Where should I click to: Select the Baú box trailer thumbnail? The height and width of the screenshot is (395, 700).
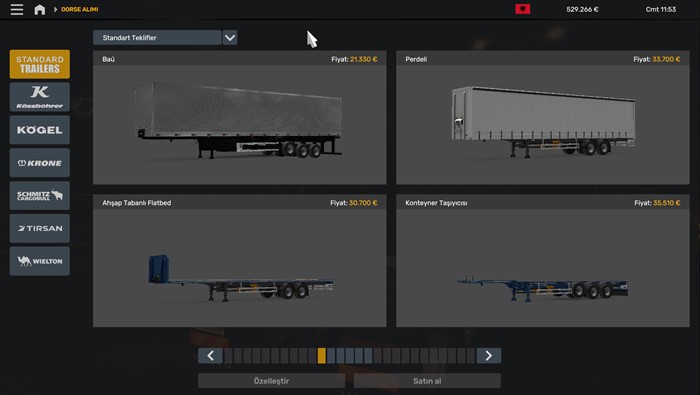[x=240, y=125]
